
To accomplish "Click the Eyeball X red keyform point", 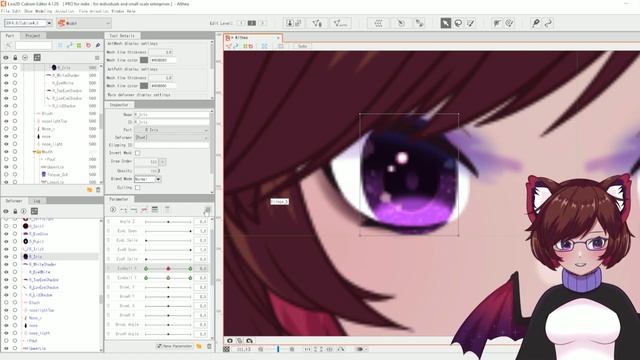I will pos(168,269).
